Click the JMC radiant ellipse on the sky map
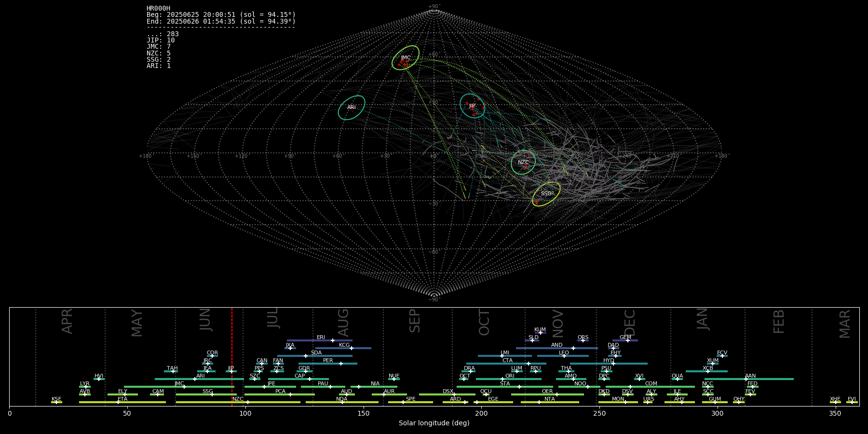868x434 pixels. coord(406,57)
